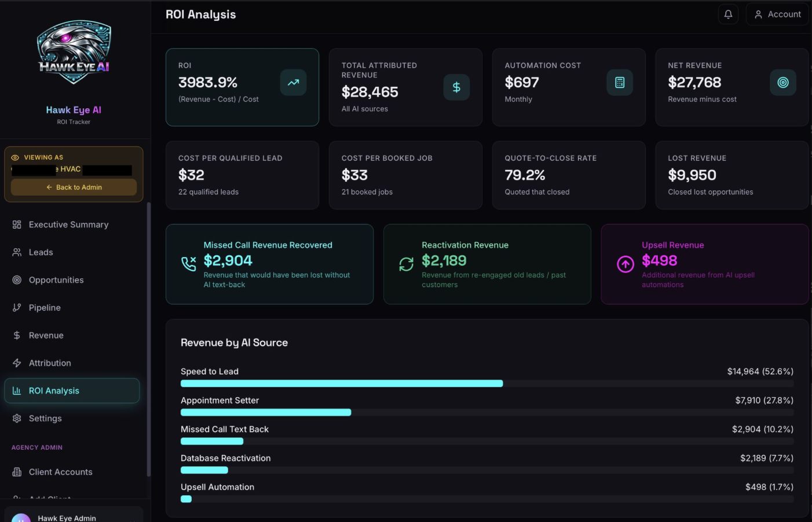Select the dollar icon on Total Attributed Revenue
This screenshot has height=522, width=812.
coord(456,87)
